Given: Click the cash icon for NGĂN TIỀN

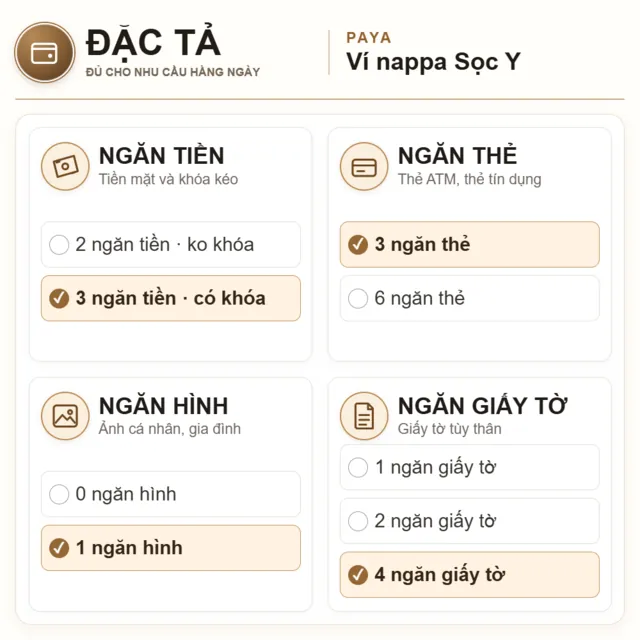Looking at the screenshot, I should [65, 166].
